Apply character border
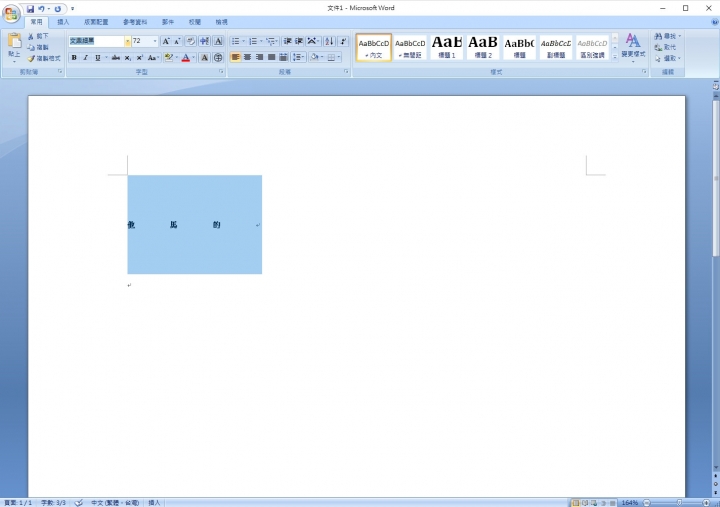Screen dimensions: 720x507 [218, 41]
